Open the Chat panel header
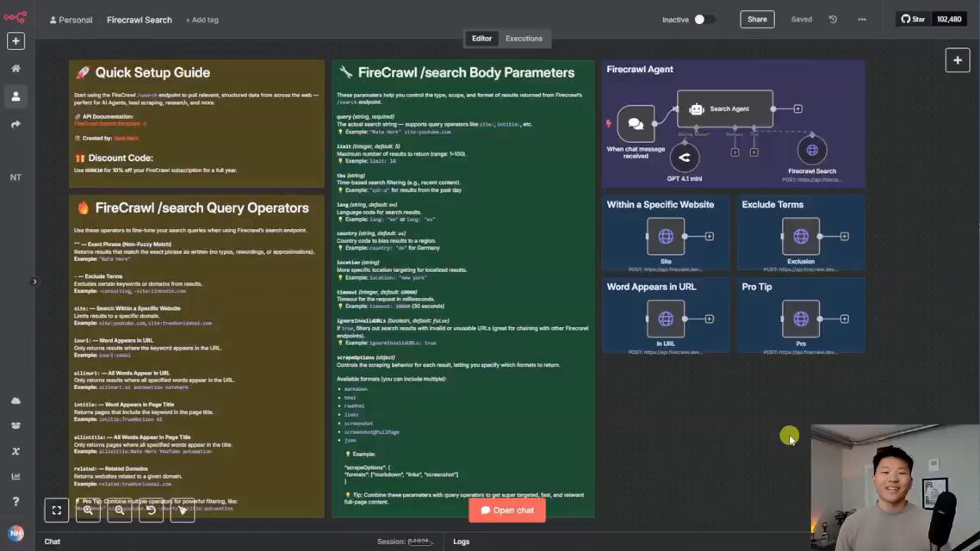 [x=53, y=542]
